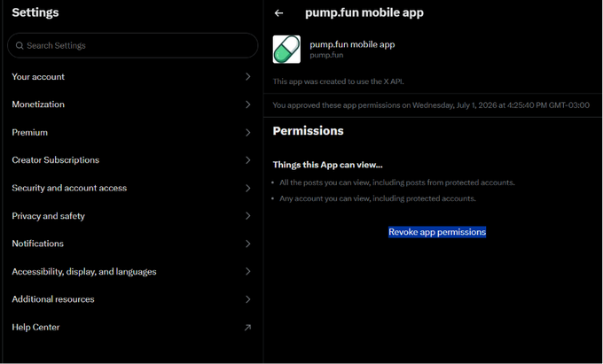Click chevron on Security and account access
Screen dimensions: 603x364
tap(248, 188)
